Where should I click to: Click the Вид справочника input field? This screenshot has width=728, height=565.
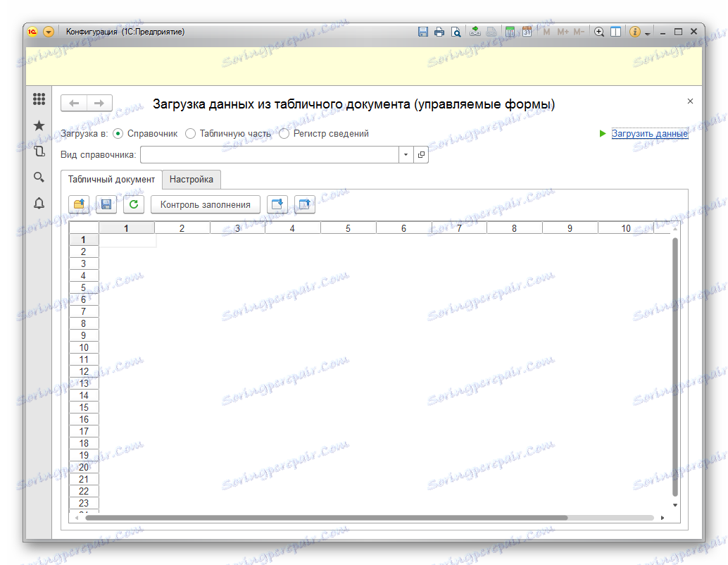click(x=269, y=155)
